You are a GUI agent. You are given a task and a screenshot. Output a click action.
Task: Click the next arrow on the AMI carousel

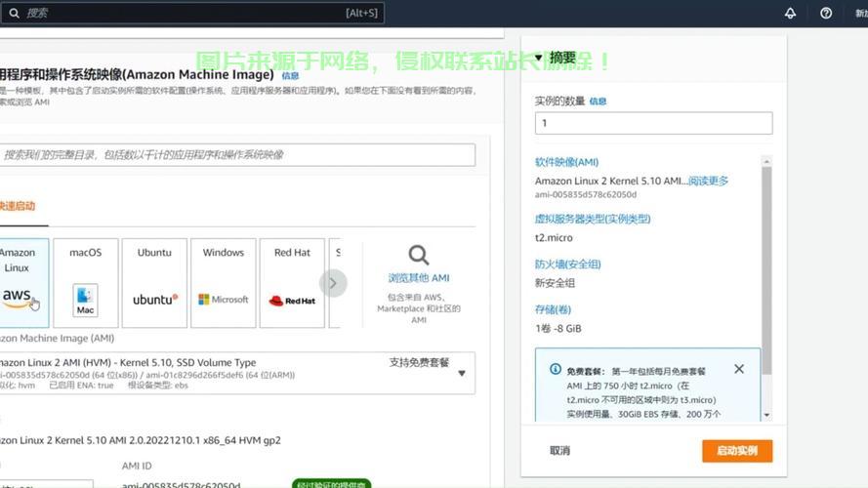(333, 283)
